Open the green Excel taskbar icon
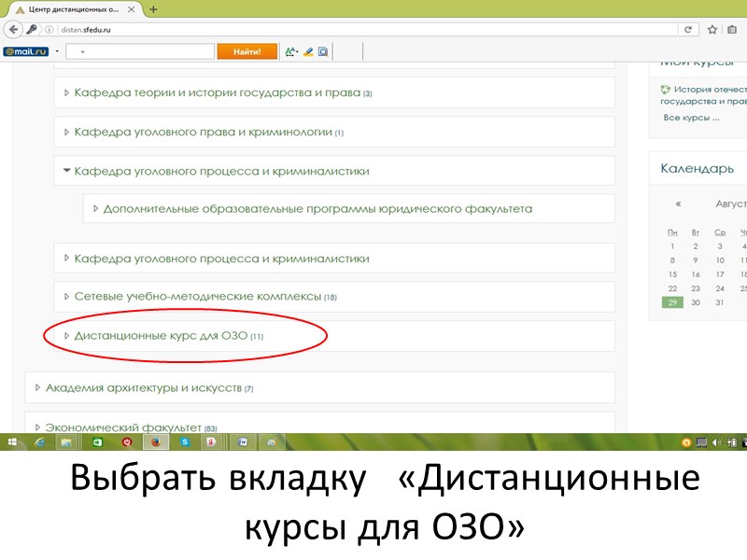Viewport: 747px width, 560px height. click(97, 442)
